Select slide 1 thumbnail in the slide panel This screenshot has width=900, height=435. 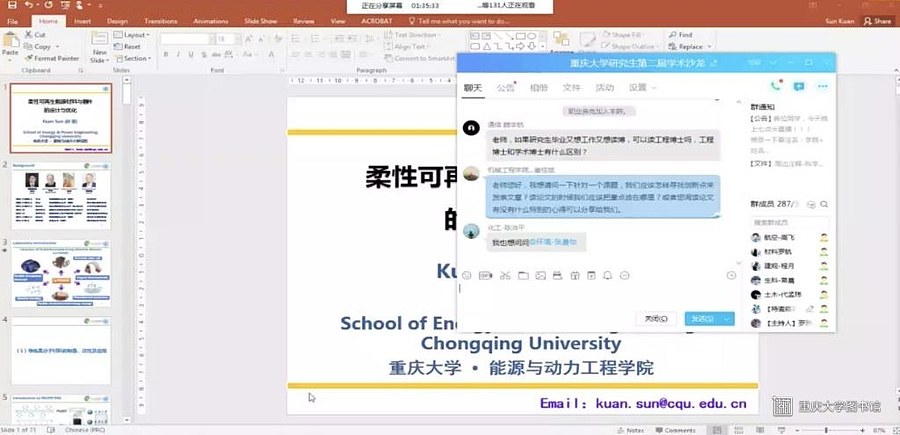[x=61, y=118]
